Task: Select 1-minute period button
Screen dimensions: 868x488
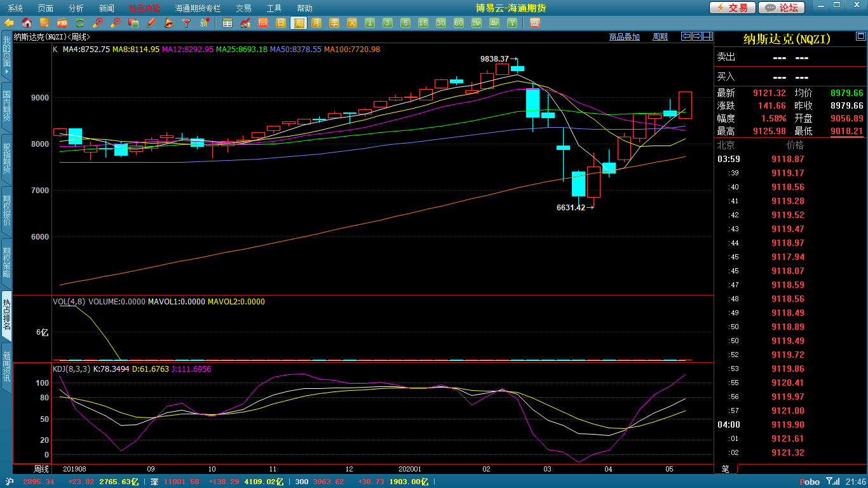Action: [370, 23]
